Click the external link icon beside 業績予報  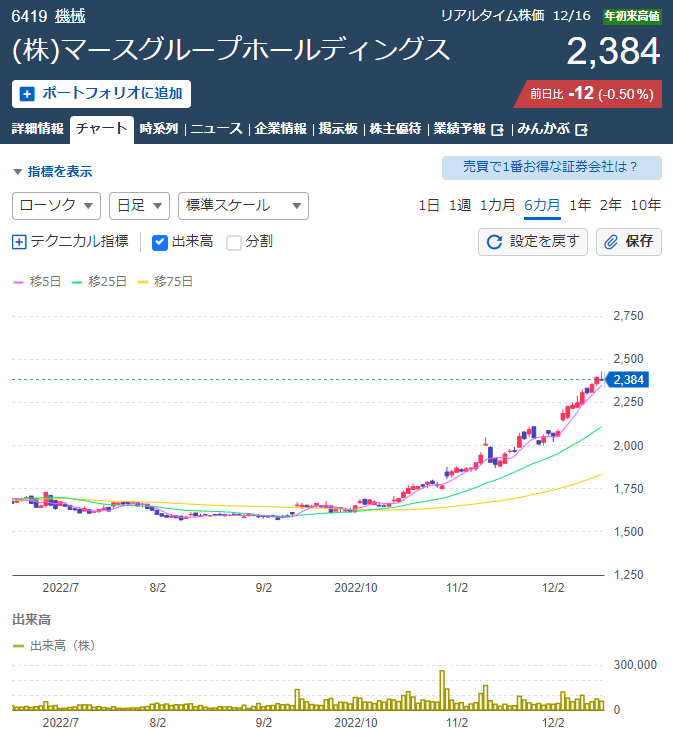tap(497, 129)
